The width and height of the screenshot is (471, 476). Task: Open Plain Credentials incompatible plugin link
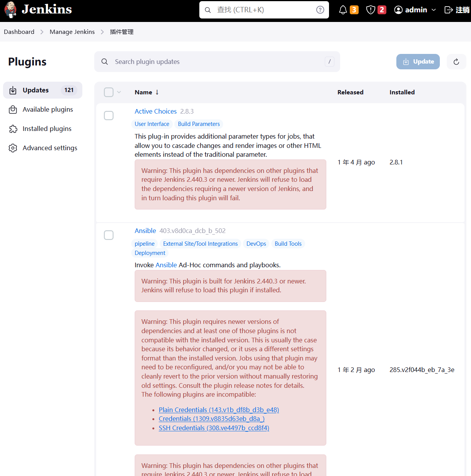(x=219, y=410)
